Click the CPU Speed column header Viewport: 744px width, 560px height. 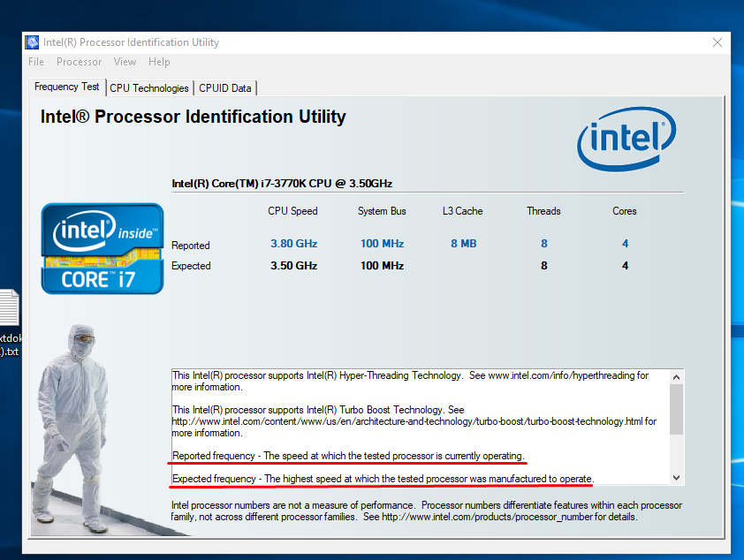pyautogui.click(x=292, y=211)
